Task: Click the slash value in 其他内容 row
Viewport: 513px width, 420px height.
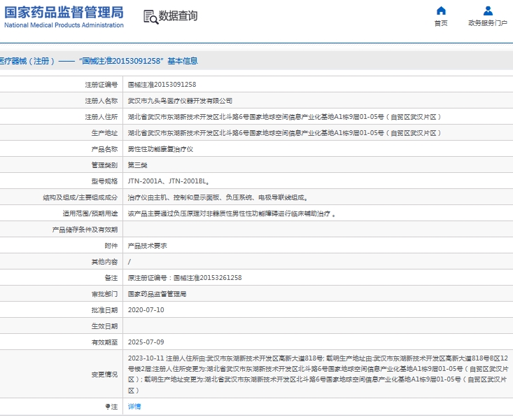Action: (x=129, y=262)
